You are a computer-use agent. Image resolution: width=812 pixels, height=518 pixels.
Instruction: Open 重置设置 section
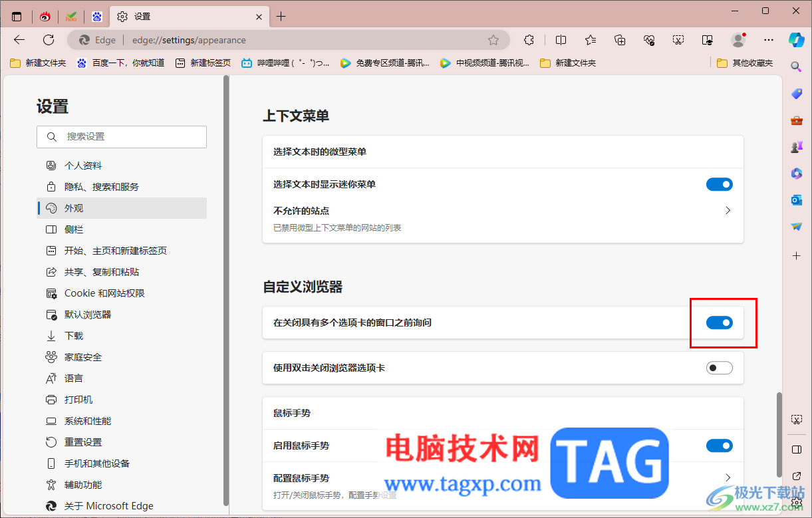(x=122, y=442)
